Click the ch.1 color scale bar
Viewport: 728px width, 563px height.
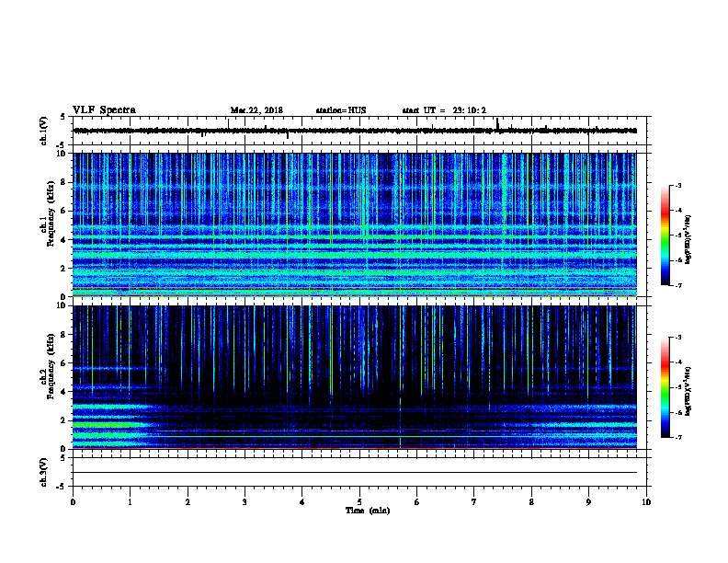tap(665, 236)
